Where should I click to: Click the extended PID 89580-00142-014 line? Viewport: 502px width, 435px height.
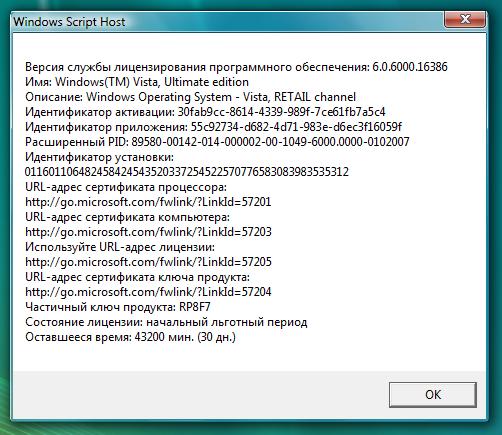[x=217, y=142]
